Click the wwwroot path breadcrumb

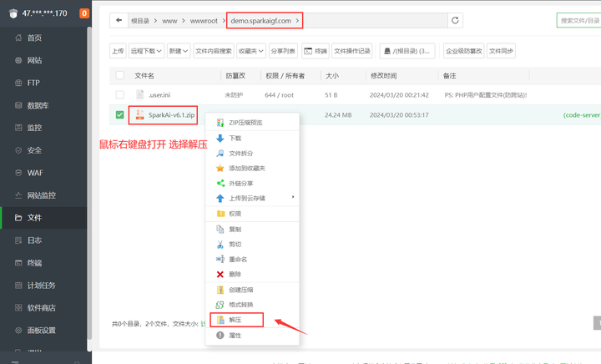(205, 20)
